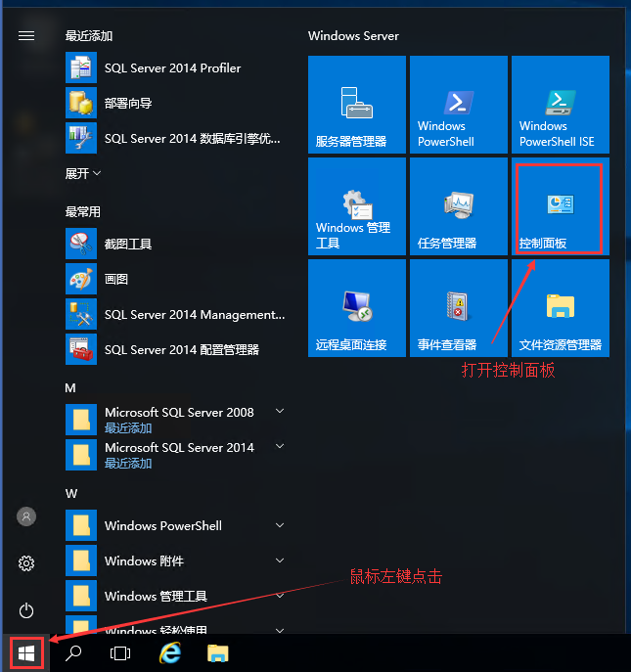This screenshot has height=672, width=631.
Task: Open the Event Viewer tile (事件查看器)
Action: (x=458, y=308)
